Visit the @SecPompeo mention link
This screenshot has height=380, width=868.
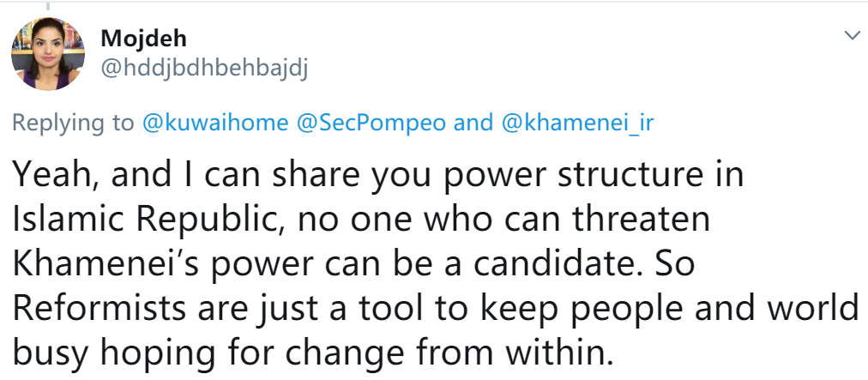pos(371,123)
